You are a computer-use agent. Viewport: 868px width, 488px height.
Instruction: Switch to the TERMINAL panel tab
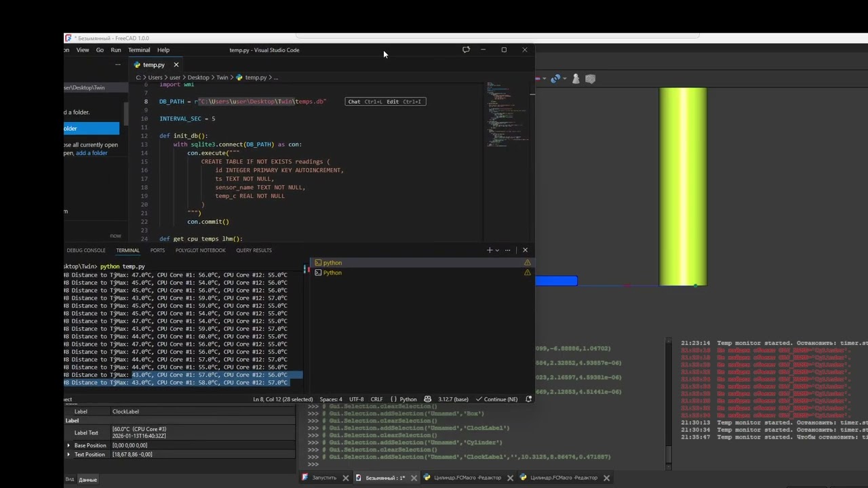(127, 250)
